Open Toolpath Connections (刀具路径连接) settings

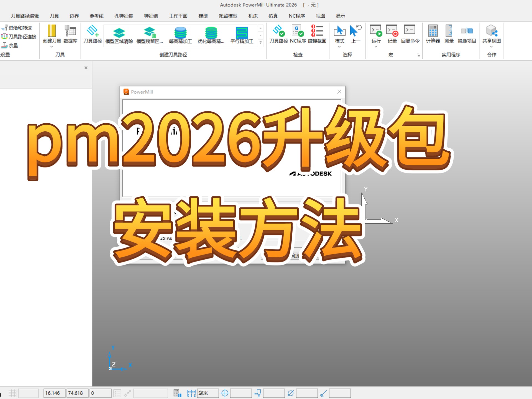click(19, 37)
